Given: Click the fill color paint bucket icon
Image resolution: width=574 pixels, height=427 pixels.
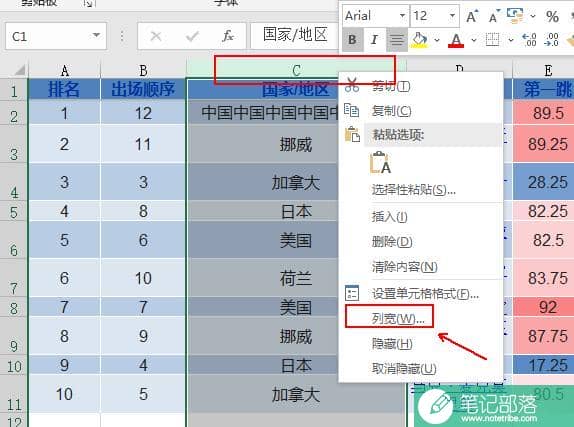Looking at the screenshot, I should pyautogui.click(x=420, y=39).
